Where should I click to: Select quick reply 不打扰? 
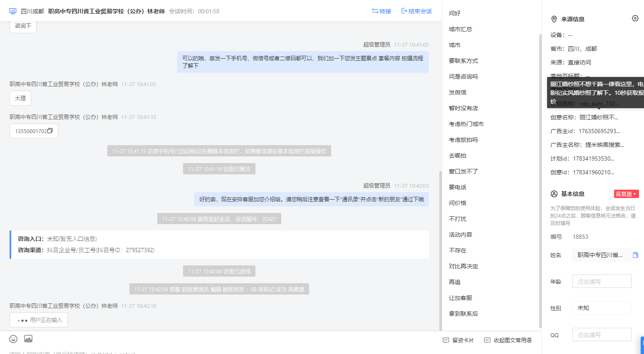click(x=458, y=219)
